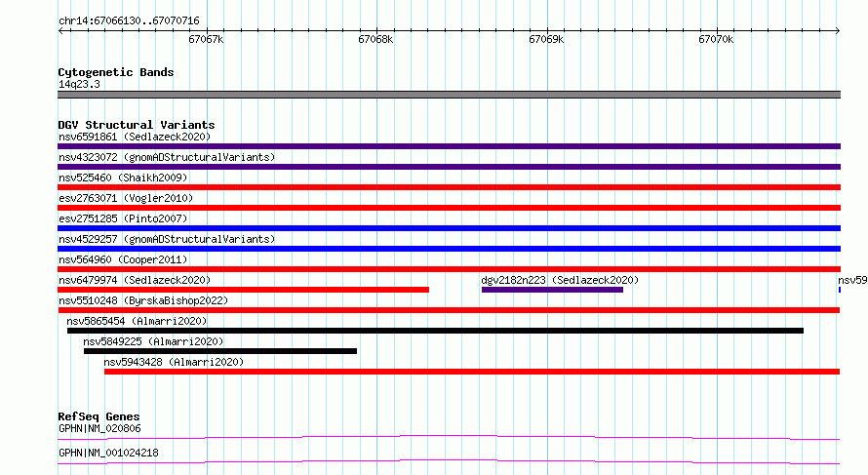Viewport: 868px width, 475px height.
Task: Click the partially visible nsv59 label at right edge
Action: 852,280
